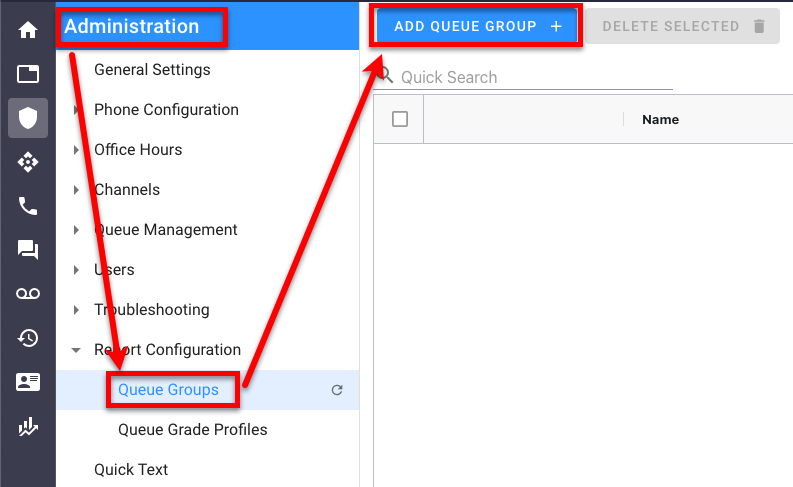Select the Troubleshooting menu label
Image resolution: width=793 pixels, height=487 pixels.
[152, 309]
